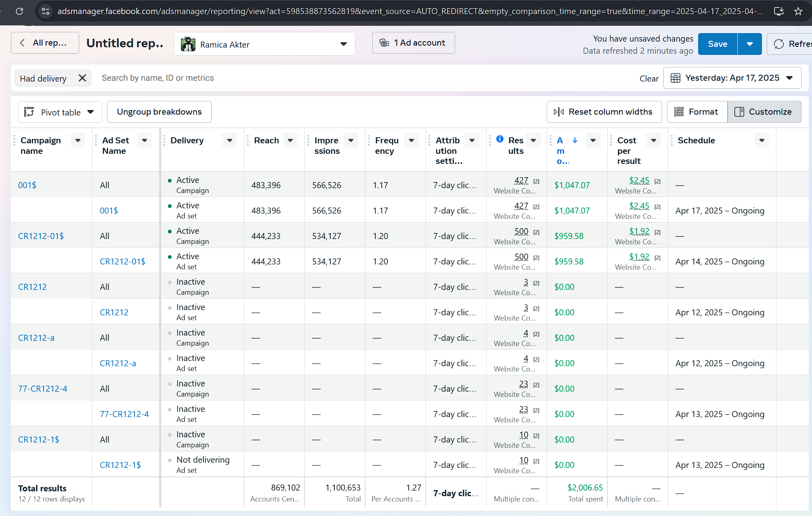Open the Campaign name column menu
Image resolution: width=812 pixels, height=516 pixels.
(x=78, y=141)
